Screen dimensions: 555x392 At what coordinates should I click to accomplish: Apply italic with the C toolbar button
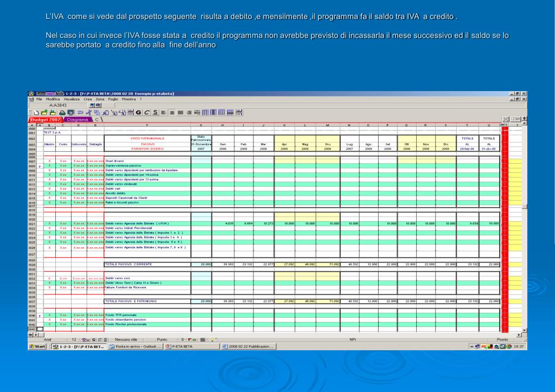pos(146,113)
